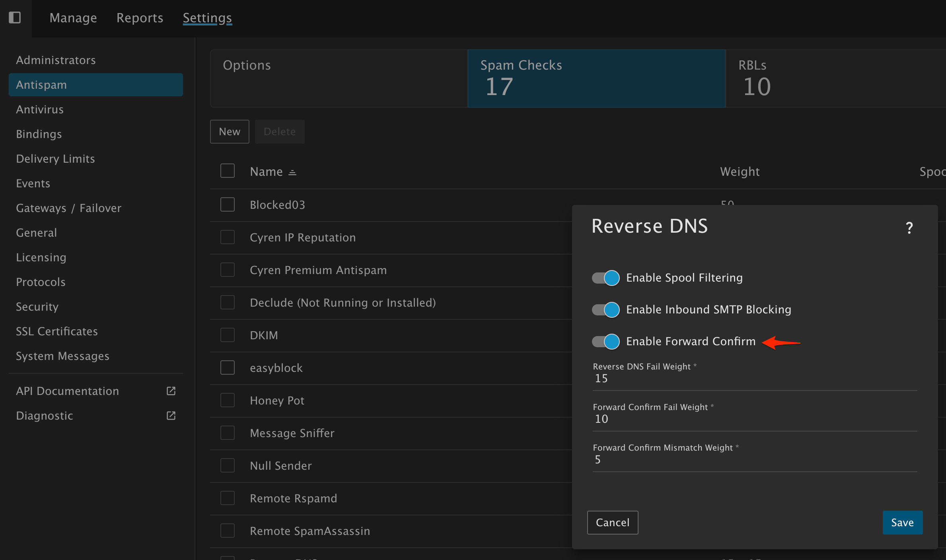Check the Blocked03 row checkbox
The height and width of the screenshot is (560, 946).
(x=228, y=205)
